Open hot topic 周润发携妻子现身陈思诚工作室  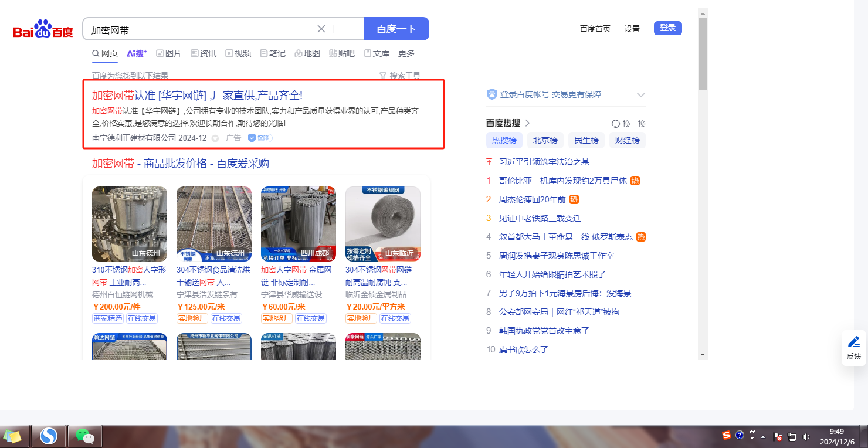pos(557,256)
